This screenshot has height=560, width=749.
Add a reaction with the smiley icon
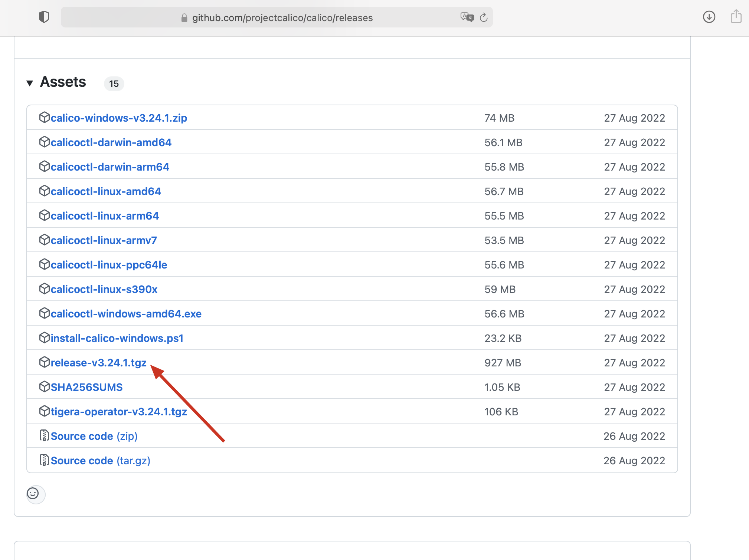coord(33,494)
